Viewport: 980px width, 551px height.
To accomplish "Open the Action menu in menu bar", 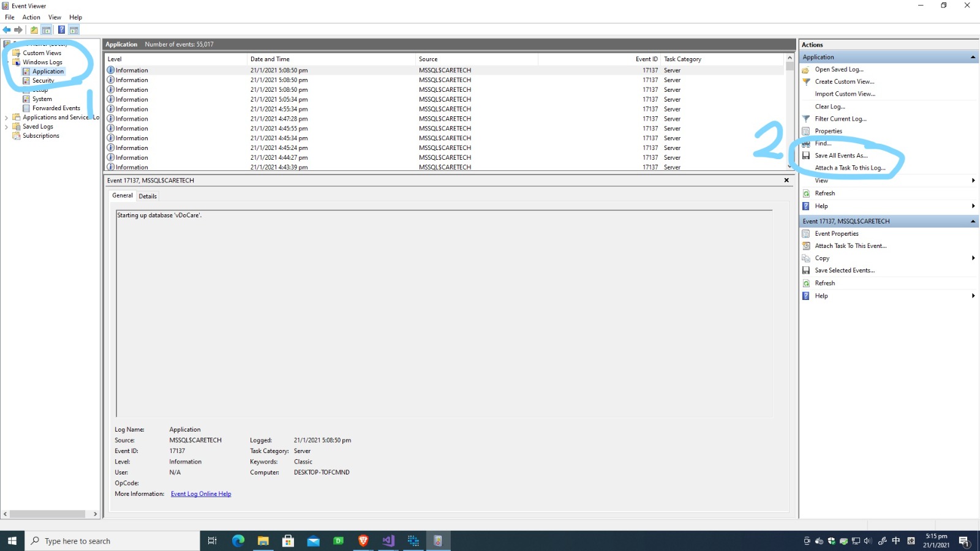I will pos(31,17).
